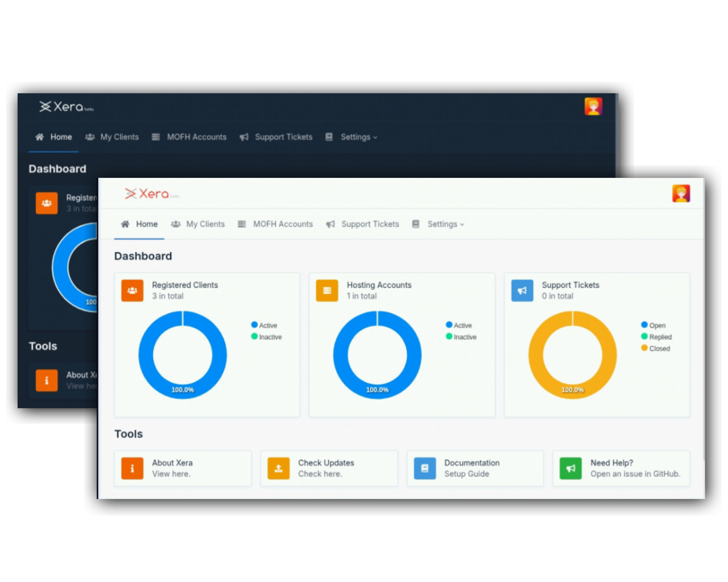Switch to MOFH Accounts tab in light navbar
The image size is (728, 582).
[x=275, y=225]
